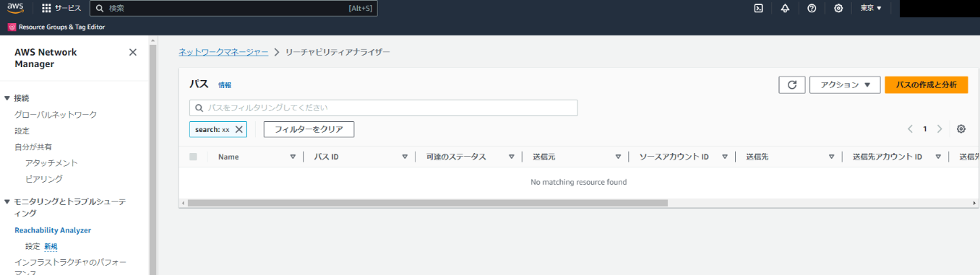Screen dimensions: 980x275
Task: Click リーチャビリティアナライザー breadcrumb text
Action: pyautogui.click(x=338, y=53)
